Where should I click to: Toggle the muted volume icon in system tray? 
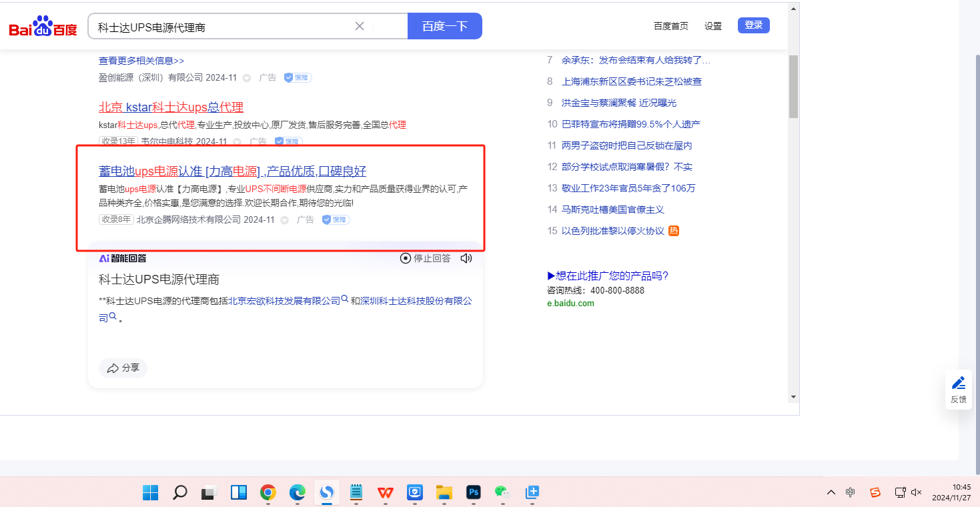click(916, 492)
